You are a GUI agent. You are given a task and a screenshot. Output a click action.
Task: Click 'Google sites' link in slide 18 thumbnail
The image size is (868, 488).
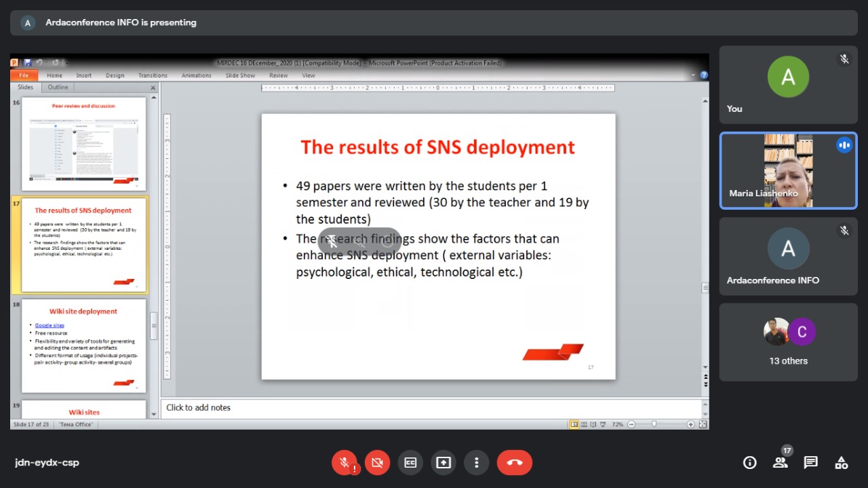[x=50, y=325]
